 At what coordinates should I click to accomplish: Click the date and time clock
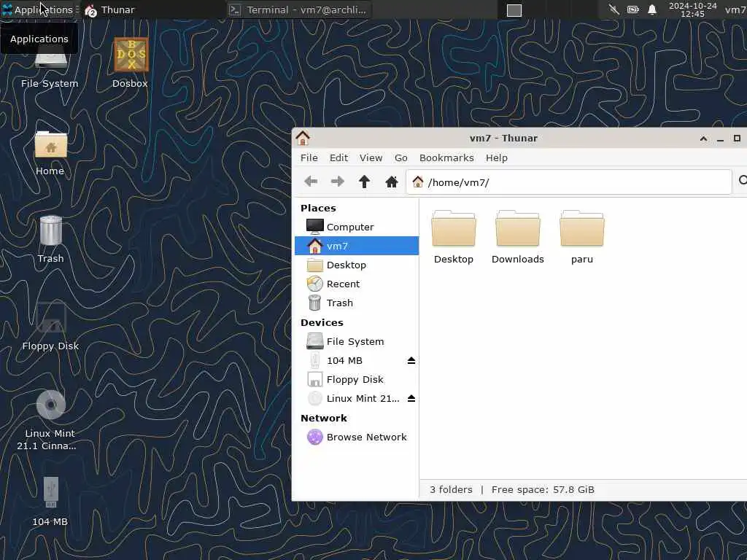point(693,9)
